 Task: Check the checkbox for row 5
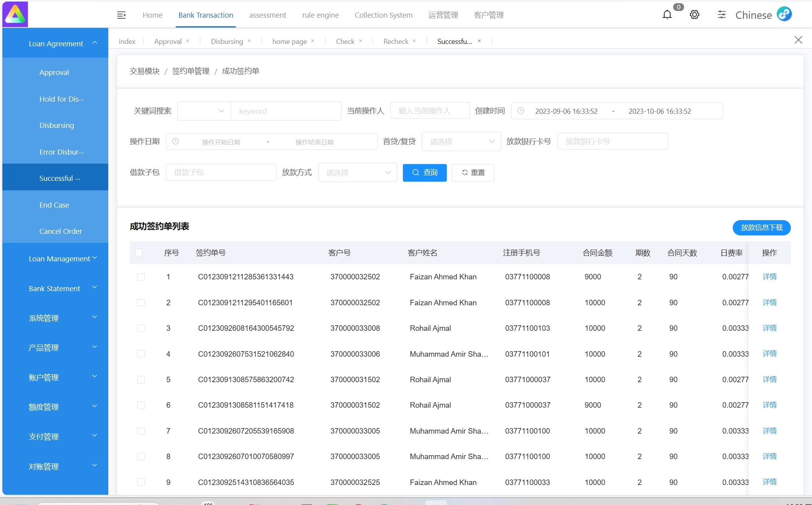[x=141, y=379]
